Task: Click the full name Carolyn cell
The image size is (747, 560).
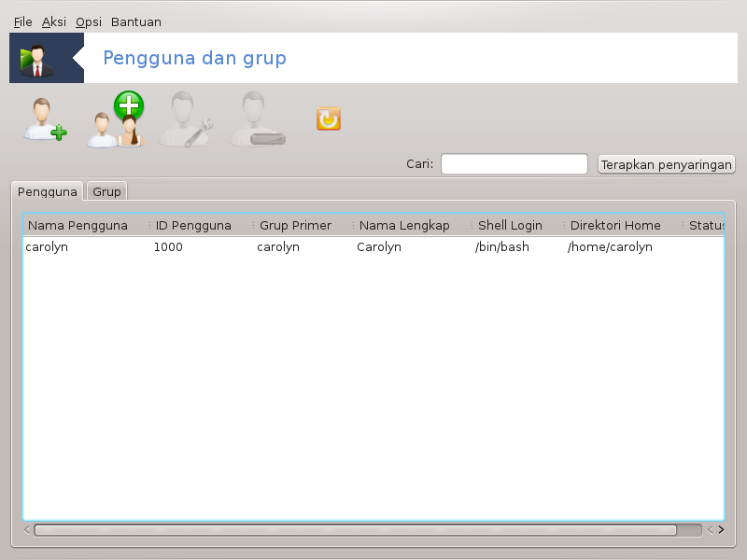Action: (x=379, y=247)
